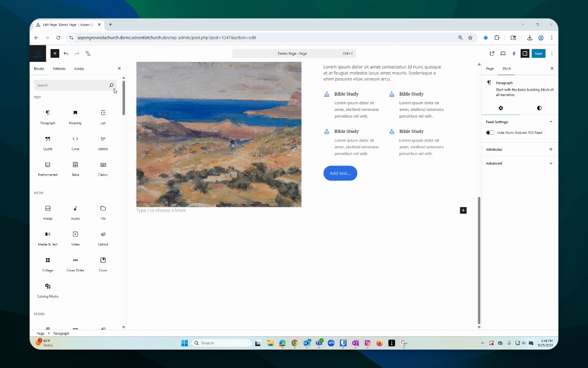Click the WordPress site logo icon
This screenshot has width=588, height=368.
click(x=38, y=53)
